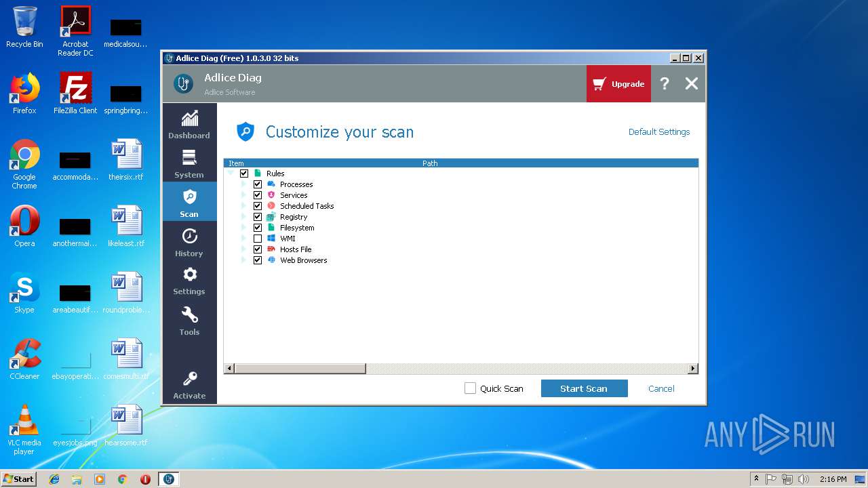The height and width of the screenshot is (488, 868).
Task: Click the Scheduled Tasks clock icon
Action: click(271, 206)
